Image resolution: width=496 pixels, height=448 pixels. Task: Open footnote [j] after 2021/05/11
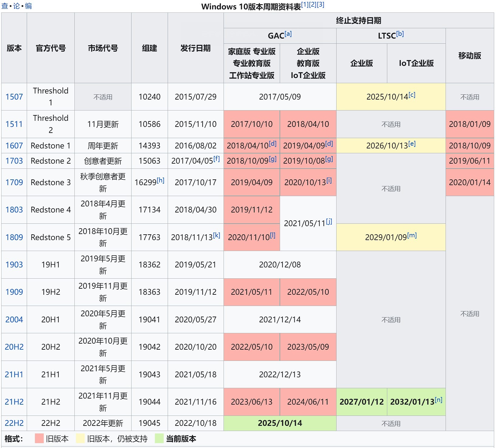click(329, 221)
